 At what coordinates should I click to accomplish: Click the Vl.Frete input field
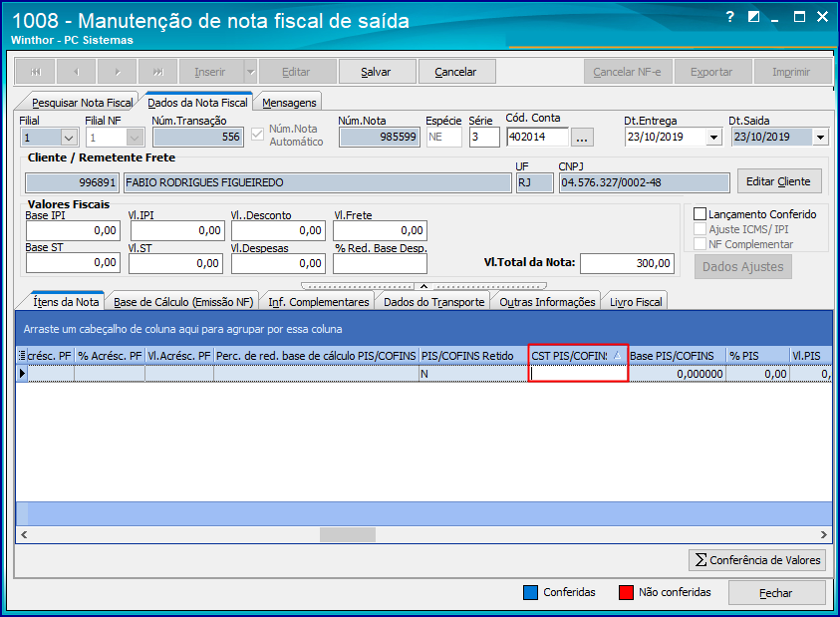[x=380, y=230]
